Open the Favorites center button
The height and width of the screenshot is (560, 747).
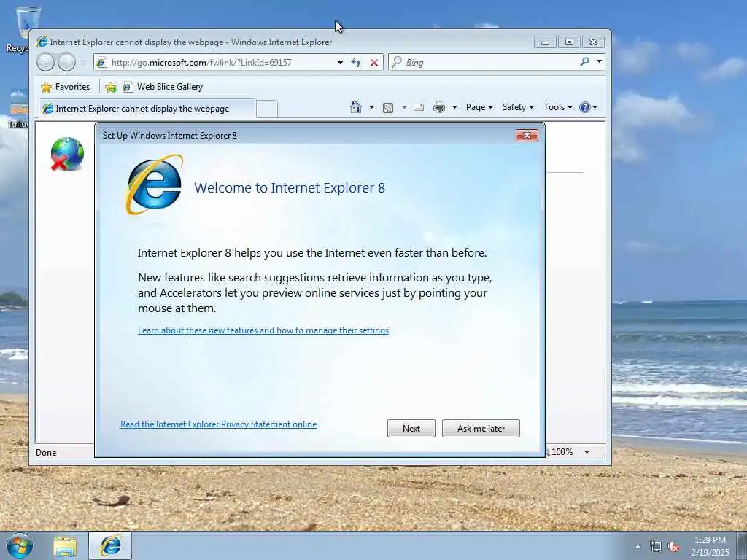click(66, 87)
